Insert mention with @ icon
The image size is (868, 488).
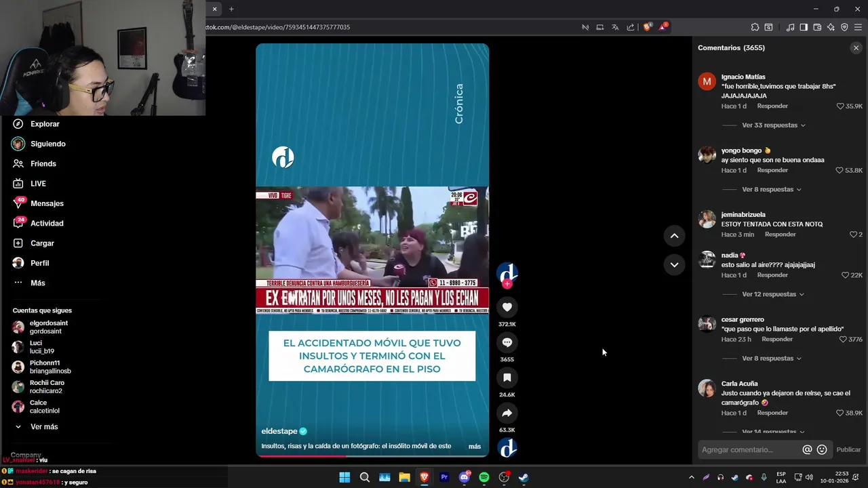tap(807, 449)
